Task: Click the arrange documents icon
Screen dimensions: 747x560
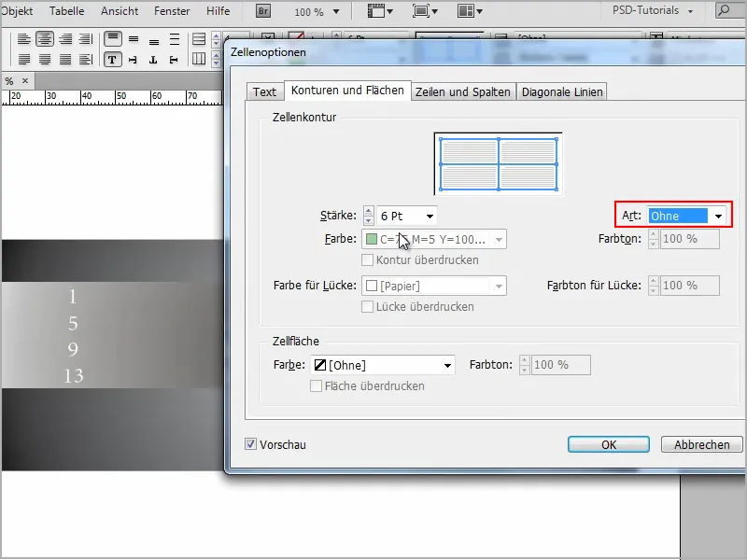Action: 470,11
